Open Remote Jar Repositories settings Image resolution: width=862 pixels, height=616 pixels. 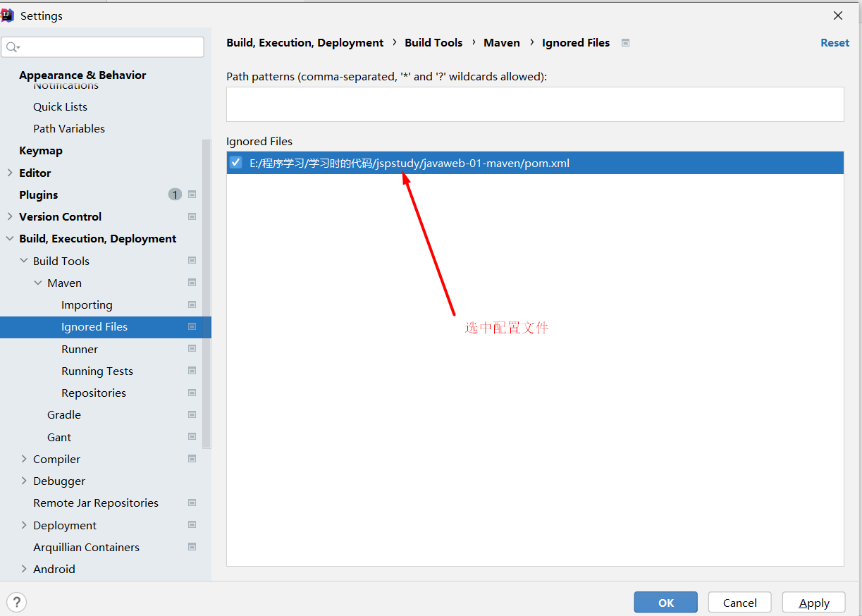tap(96, 503)
